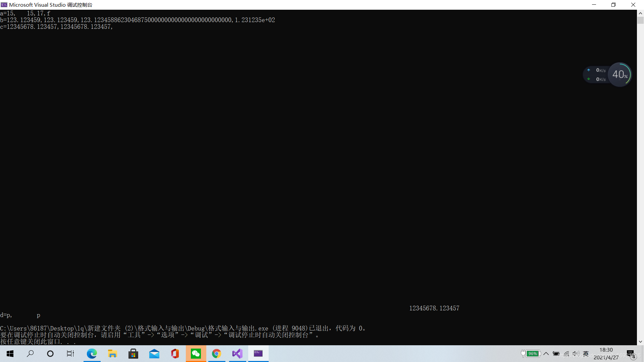The image size is (644, 362).
Task: Open the Mail app from taskbar
Action: tap(154, 354)
